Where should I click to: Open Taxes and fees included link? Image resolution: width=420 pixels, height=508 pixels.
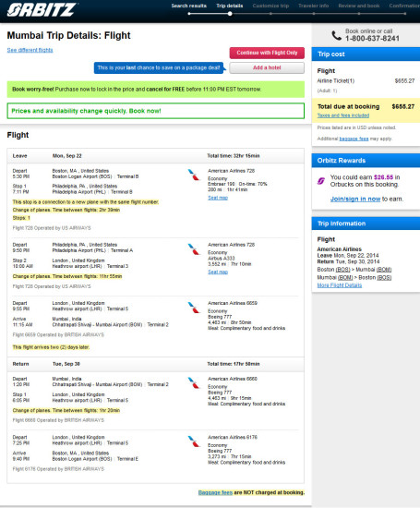(343, 115)
